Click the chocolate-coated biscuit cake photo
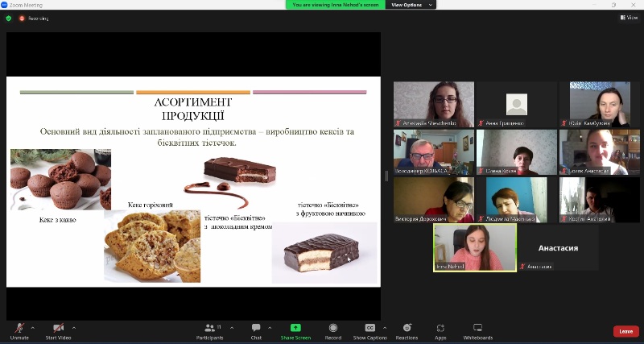 click(324, 253)
